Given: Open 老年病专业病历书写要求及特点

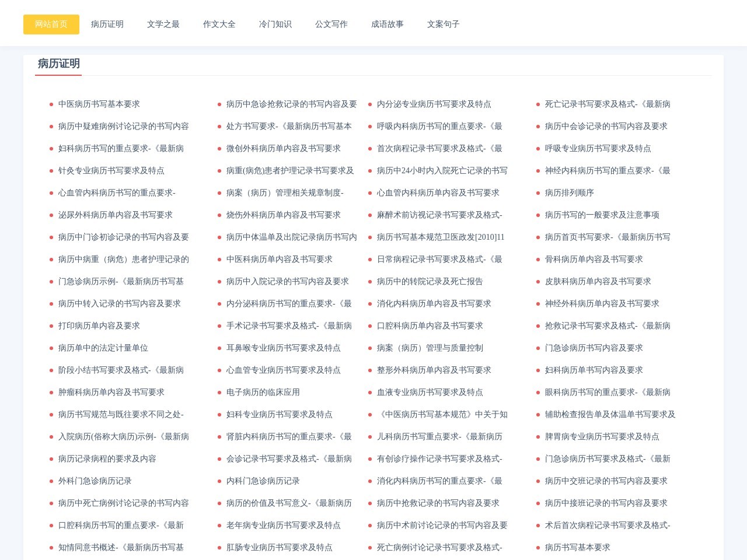Looking at the screenshot, I should [284, 526].
